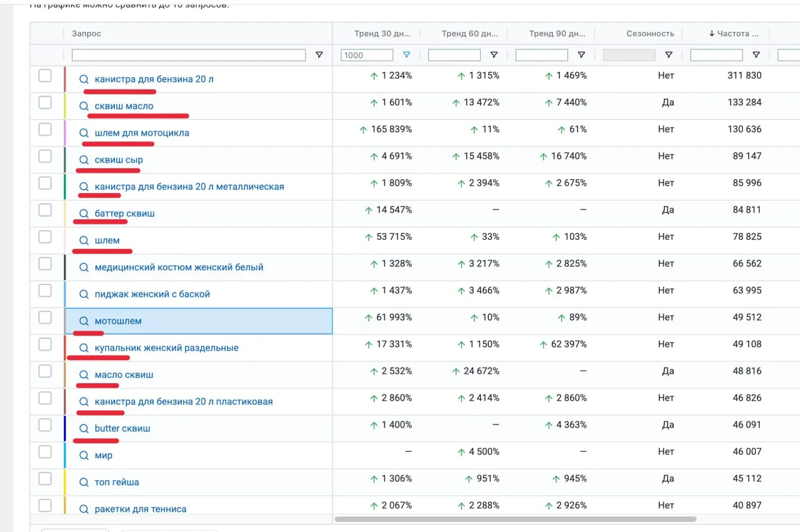Sort by the Частота column header

[x=734, y=34]
